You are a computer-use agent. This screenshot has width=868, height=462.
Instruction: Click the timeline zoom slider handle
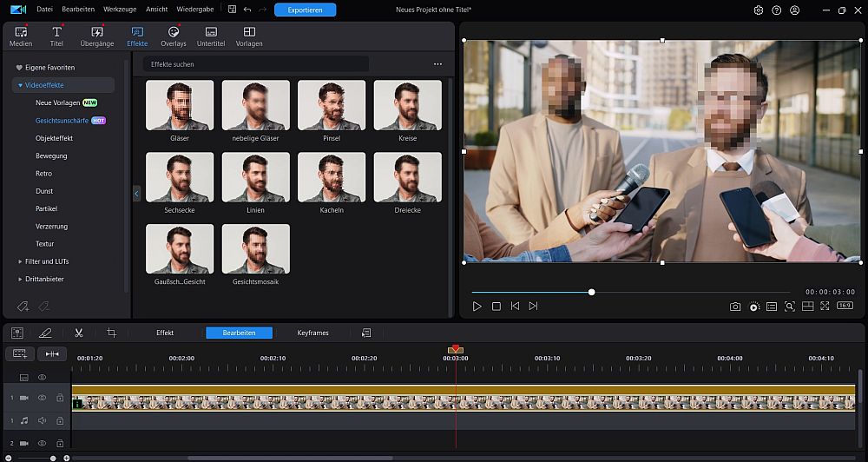point(53,459)
